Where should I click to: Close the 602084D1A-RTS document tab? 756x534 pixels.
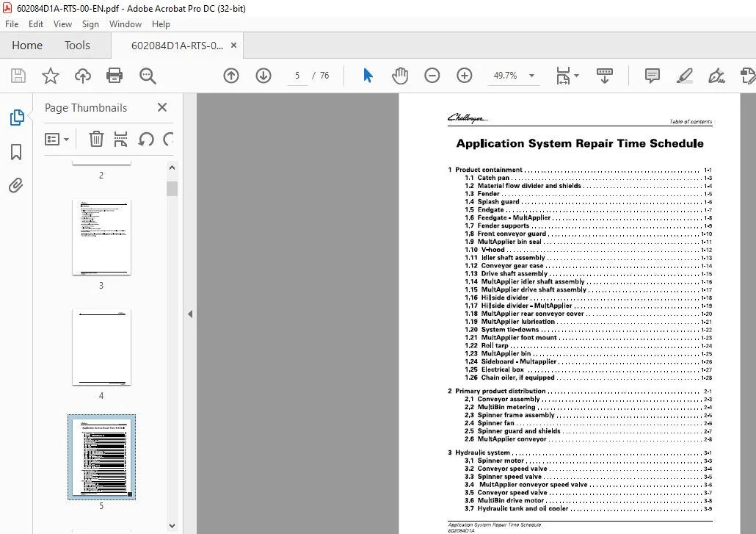[234, 46]
